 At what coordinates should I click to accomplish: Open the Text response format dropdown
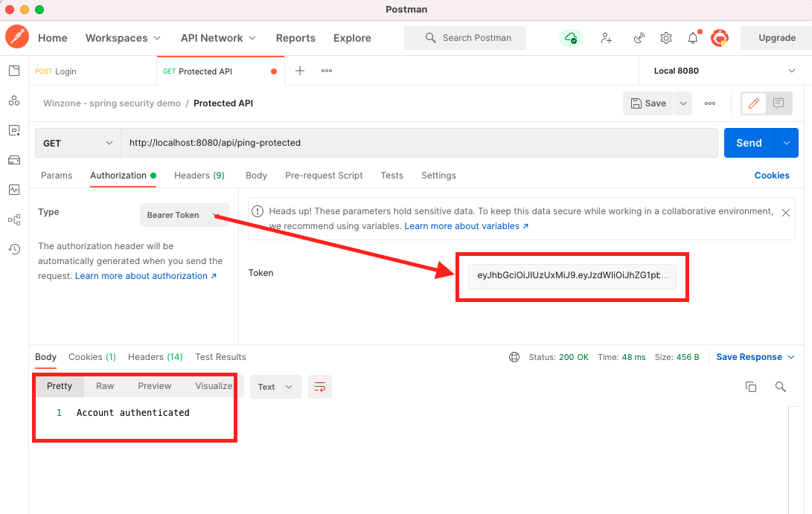[275, 387]
